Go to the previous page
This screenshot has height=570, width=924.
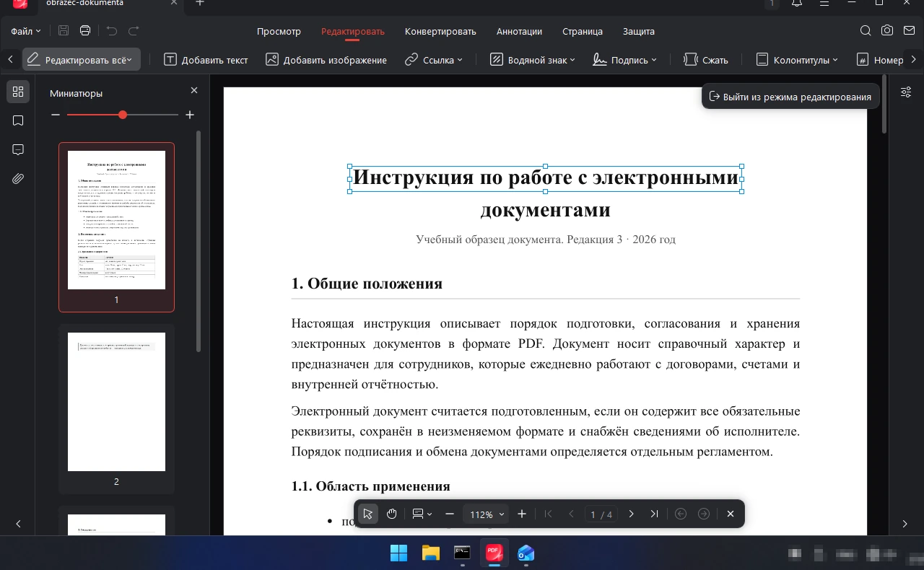(571, 514)
